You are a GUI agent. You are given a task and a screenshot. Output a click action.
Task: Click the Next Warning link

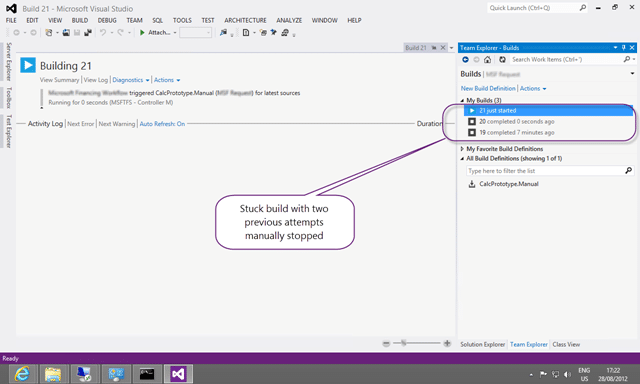[x=117, y=124]
